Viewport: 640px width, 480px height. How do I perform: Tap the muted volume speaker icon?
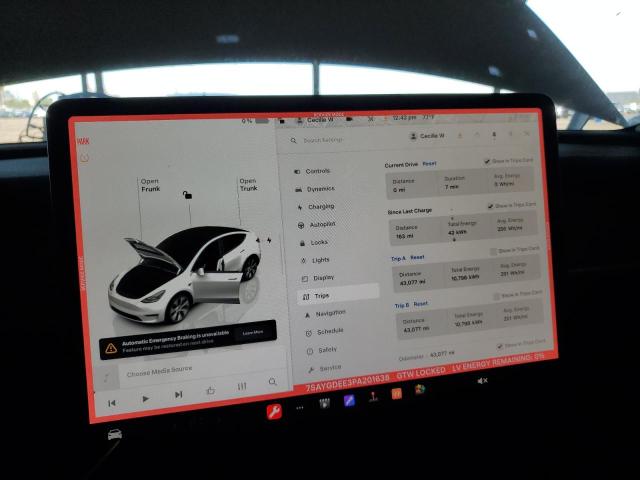tap(482, 381)
